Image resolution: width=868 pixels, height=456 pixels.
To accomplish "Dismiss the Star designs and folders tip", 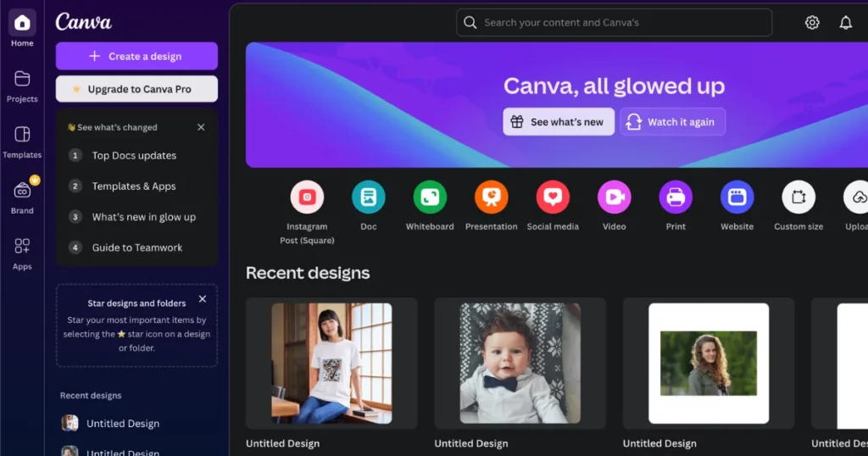I will click(x=203, y=299).
